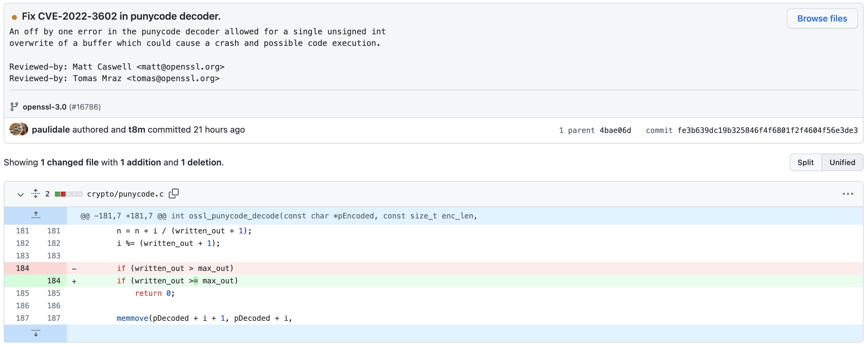Click the orange pending status dot

pyautogui.click(x=14, y=17)
